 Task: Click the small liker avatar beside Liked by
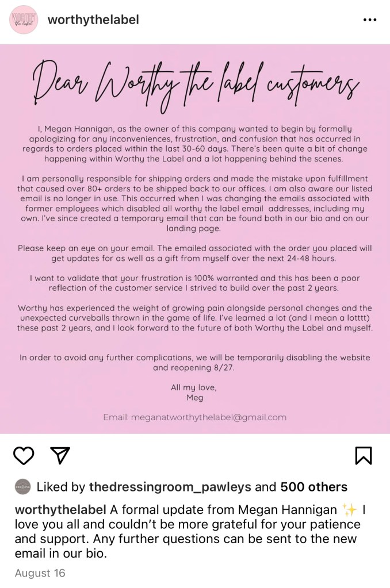pyautogui.click(x=22, y=487)
